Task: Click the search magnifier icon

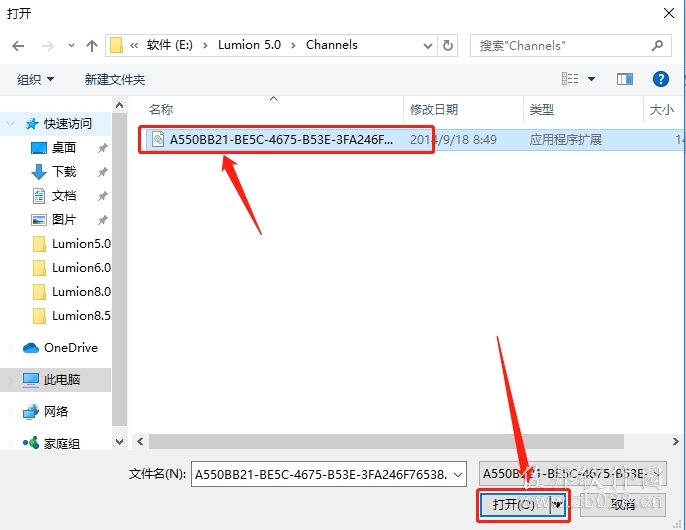Action: point(657,45)
